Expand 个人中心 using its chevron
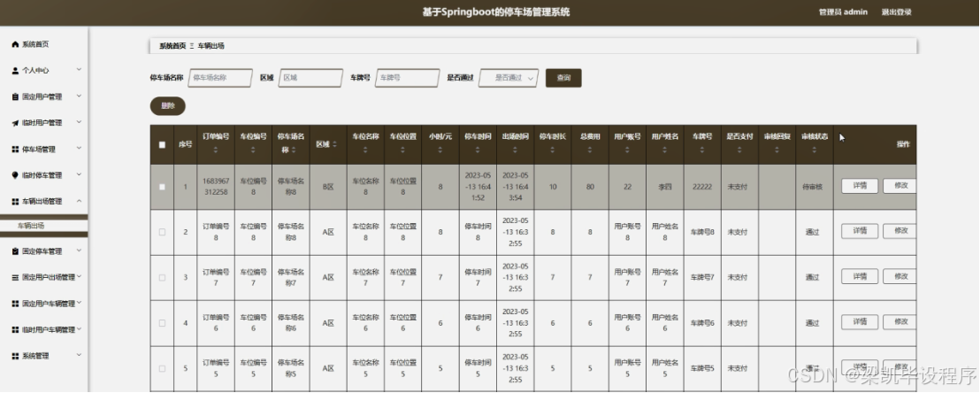980x393 pixels. click(x=79, y=70)
